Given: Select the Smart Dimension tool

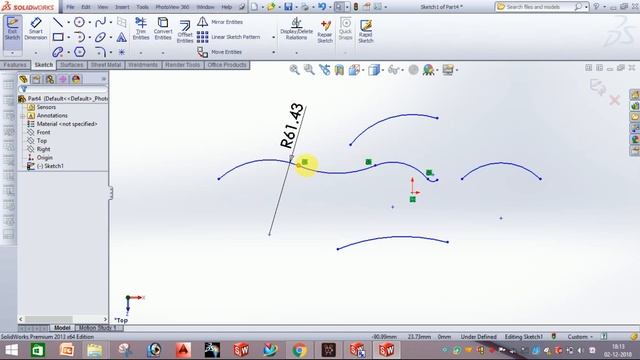Looking at the screenshot, I should (x=36, y=29).
